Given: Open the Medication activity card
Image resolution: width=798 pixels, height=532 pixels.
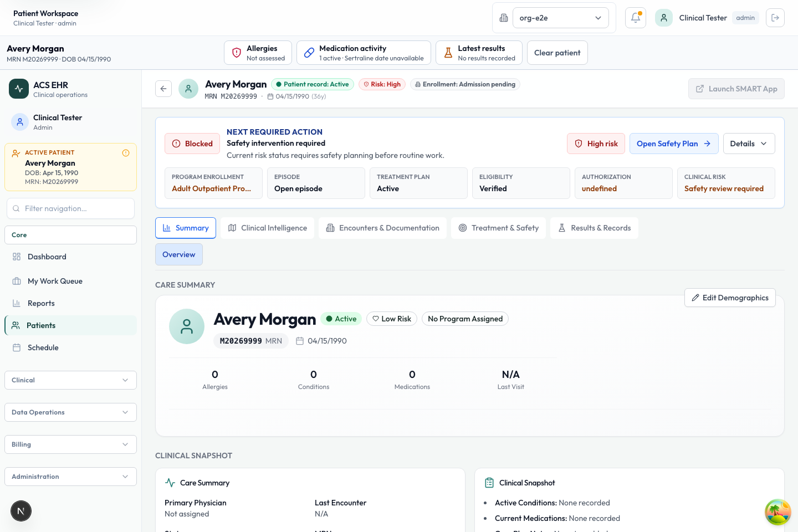Looking at the screenshot, I should pos(364,53).
